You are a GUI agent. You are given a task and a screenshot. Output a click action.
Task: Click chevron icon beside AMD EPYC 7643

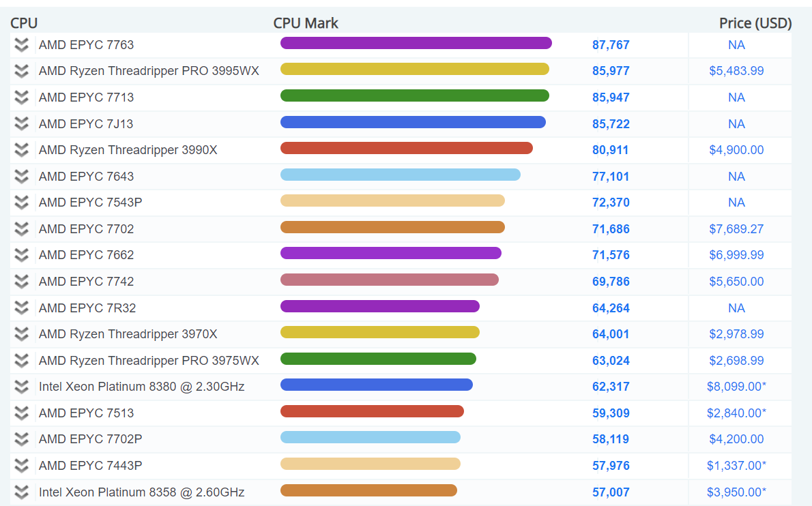coord(22,177)
